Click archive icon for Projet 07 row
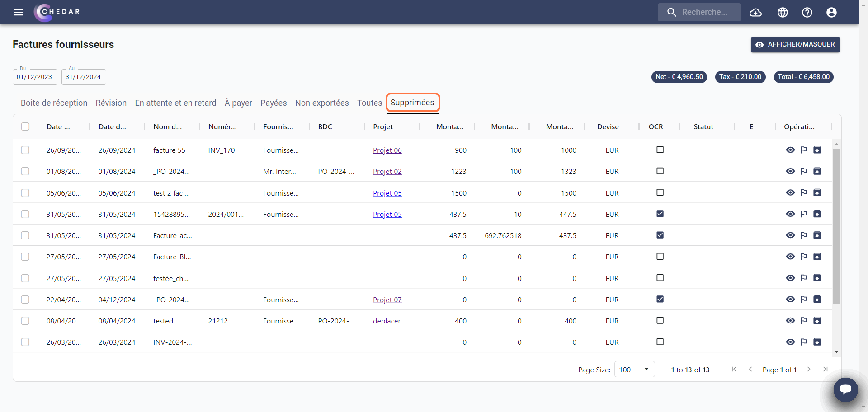 point(817,299)
